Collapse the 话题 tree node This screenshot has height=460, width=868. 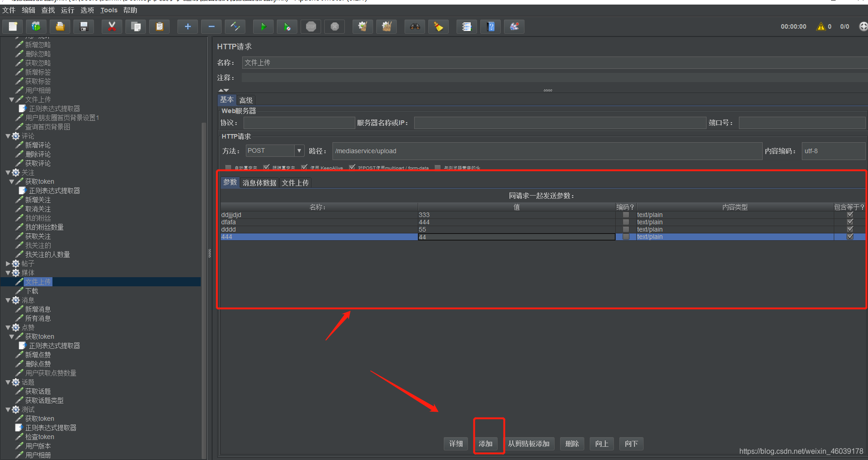8,382
